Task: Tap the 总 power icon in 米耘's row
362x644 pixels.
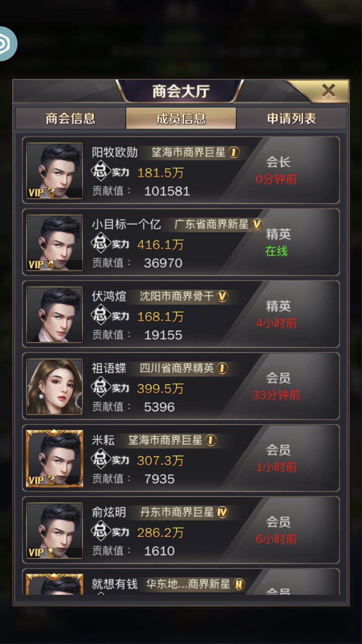Action: tap(101, 459)
